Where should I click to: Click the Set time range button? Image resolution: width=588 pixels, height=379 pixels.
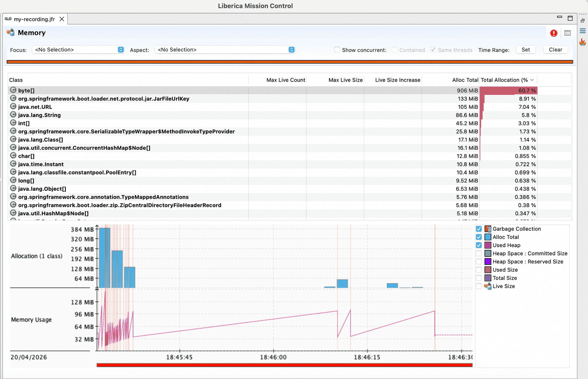526,50
